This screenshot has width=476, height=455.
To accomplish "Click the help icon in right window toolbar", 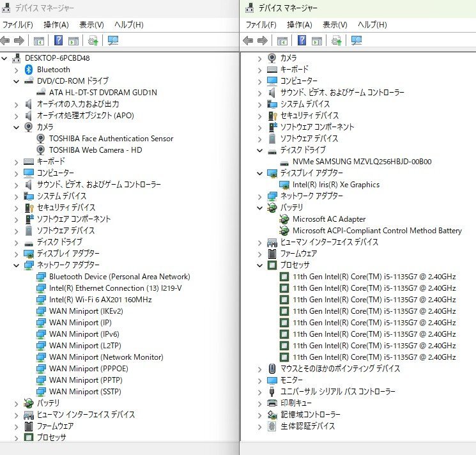I will click(302, 40).
